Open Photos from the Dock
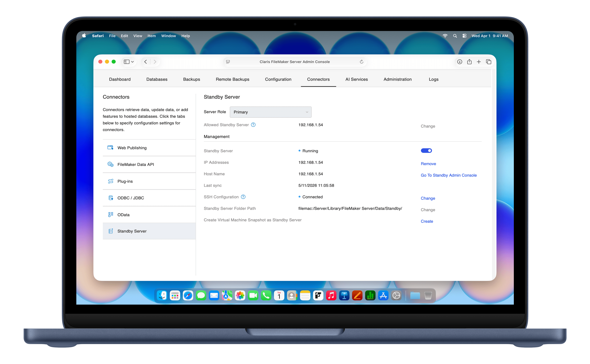590x364 pixels. tap(240, 295)
